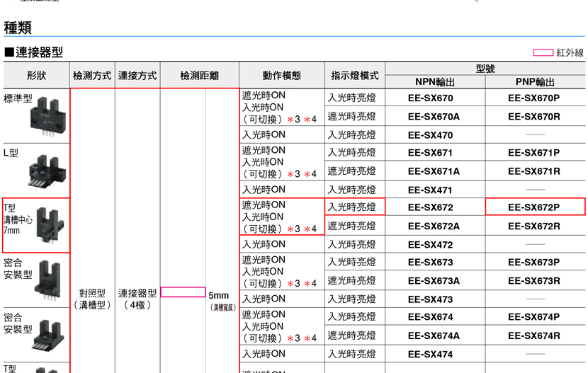Click the 5mm 溝槽寬度 distance value
The height and width of the screenshot is (373, 588).
[x=222, y=301]
